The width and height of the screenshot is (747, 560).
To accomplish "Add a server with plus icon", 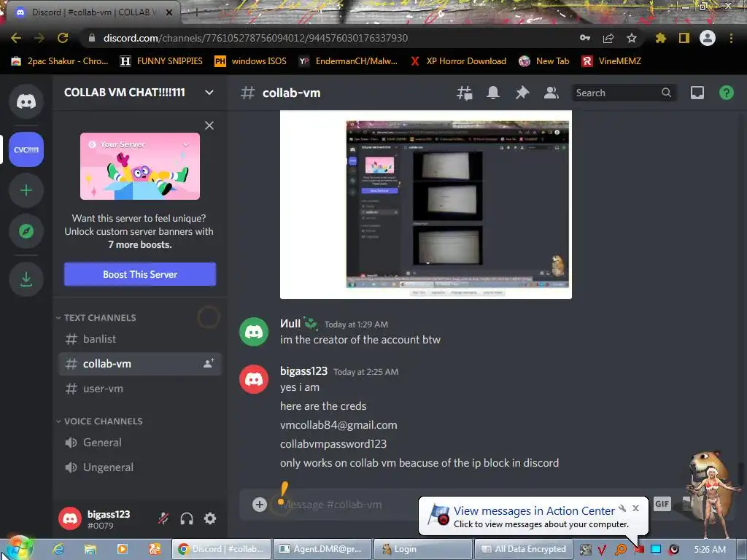I will [x=26, y=190].
